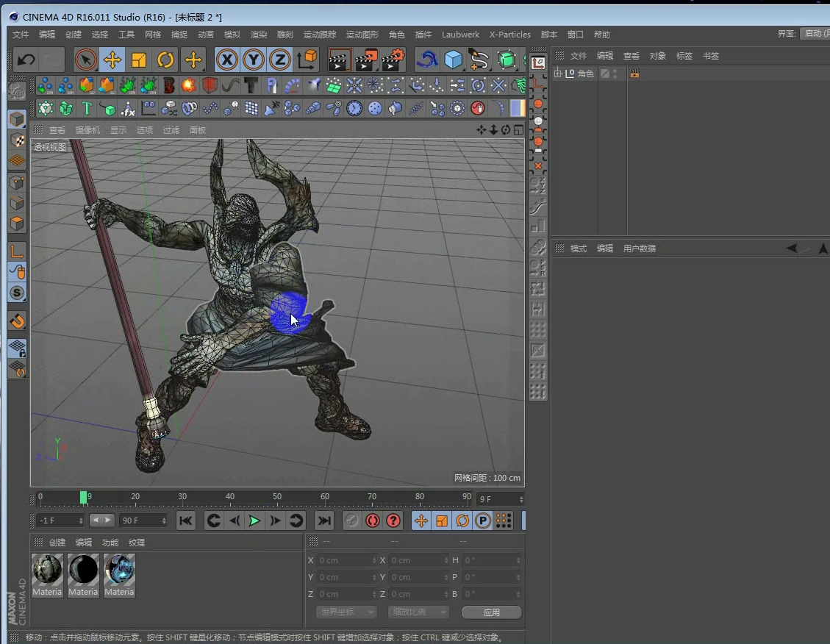Screen dimensions: 830x644
Task: Select the Rotate tool icon
Action: click(165, 60)
